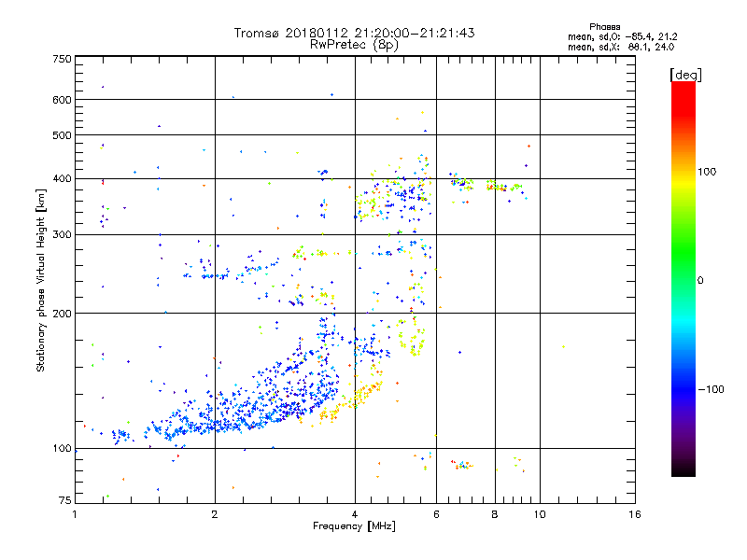Click the y-axis label '75'
747x560 pixels.
tap(65, 500)
